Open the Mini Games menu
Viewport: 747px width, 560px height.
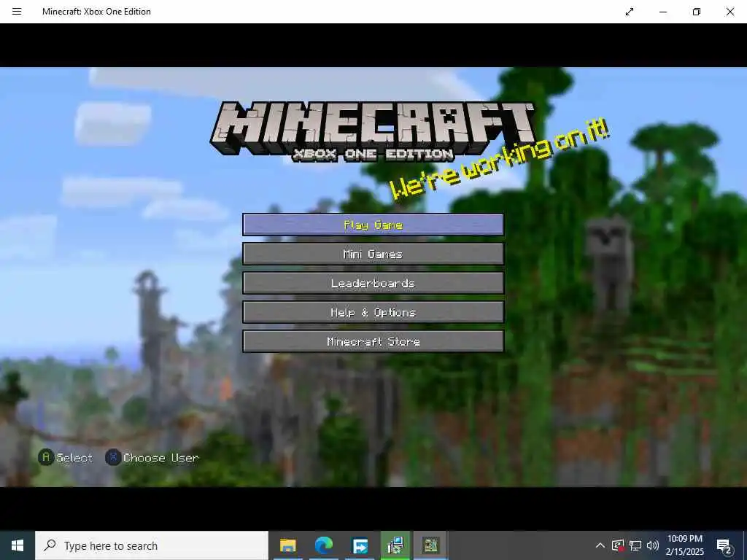tap(373, 254)
